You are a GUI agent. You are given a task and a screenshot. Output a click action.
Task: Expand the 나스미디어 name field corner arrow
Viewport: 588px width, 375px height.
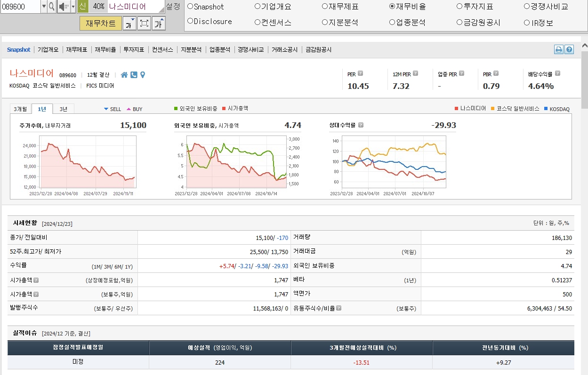[161, 9]
